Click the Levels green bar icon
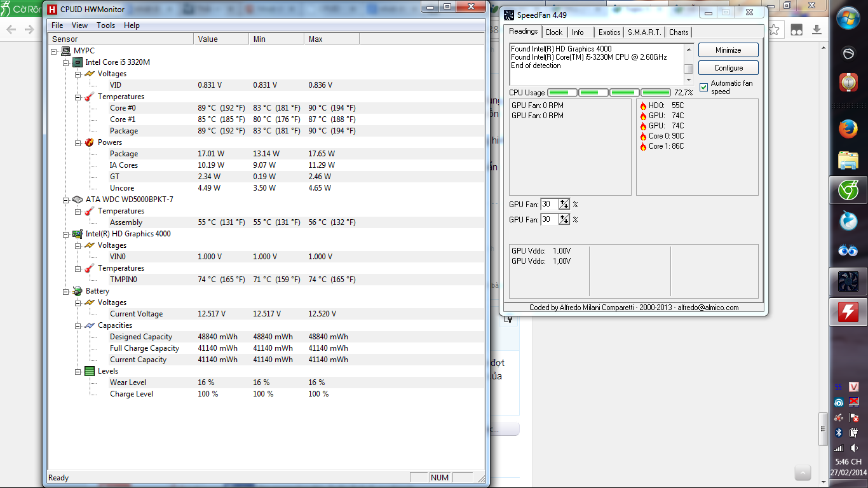 [90, 371]
